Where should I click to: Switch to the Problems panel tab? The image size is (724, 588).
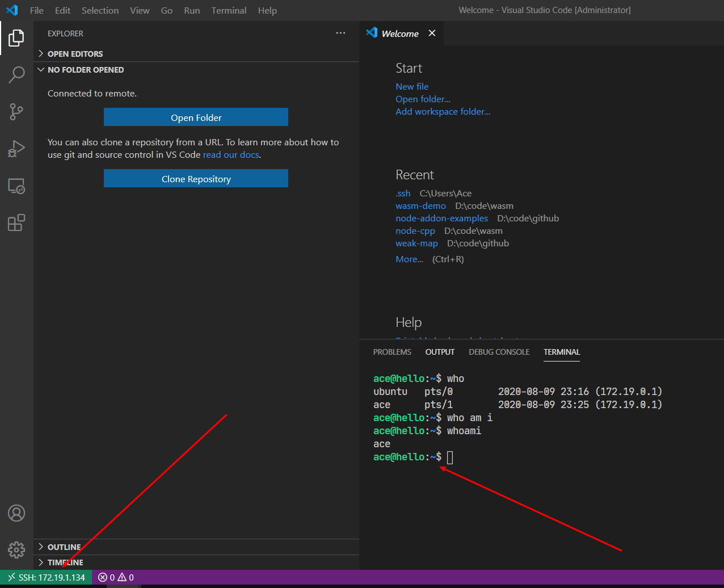392,352
